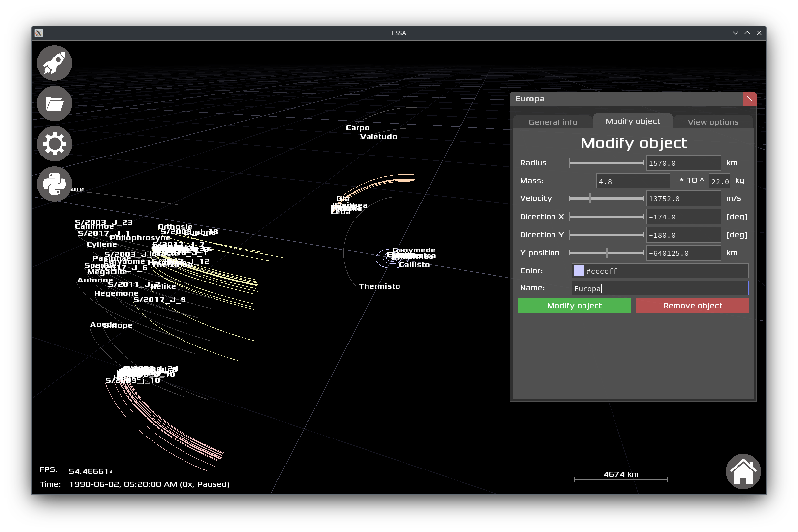Click the home view reset icon
Screen dimensions: 798x532
(x=743, y=471)
